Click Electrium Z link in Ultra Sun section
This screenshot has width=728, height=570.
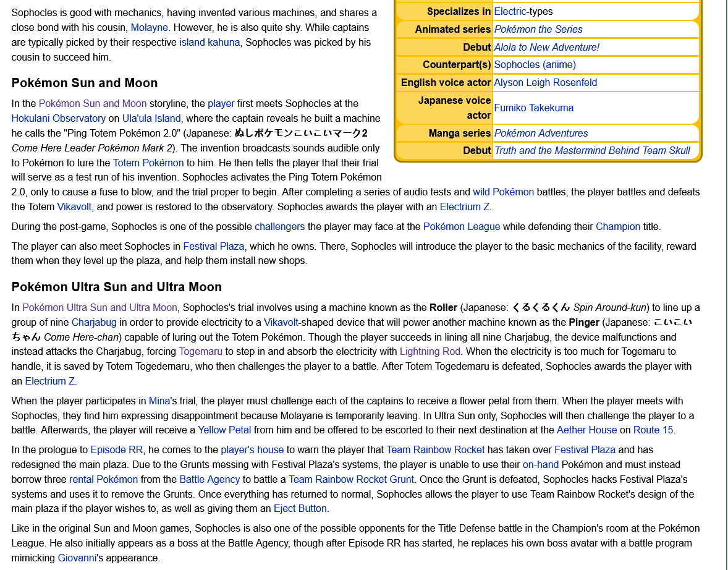point(50,381)
